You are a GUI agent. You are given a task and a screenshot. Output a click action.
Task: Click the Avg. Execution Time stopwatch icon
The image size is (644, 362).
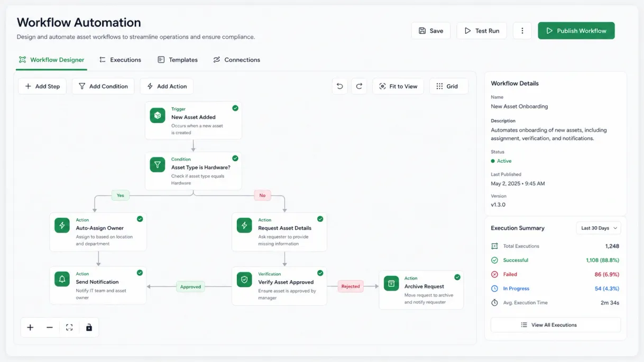coord(494,303)
